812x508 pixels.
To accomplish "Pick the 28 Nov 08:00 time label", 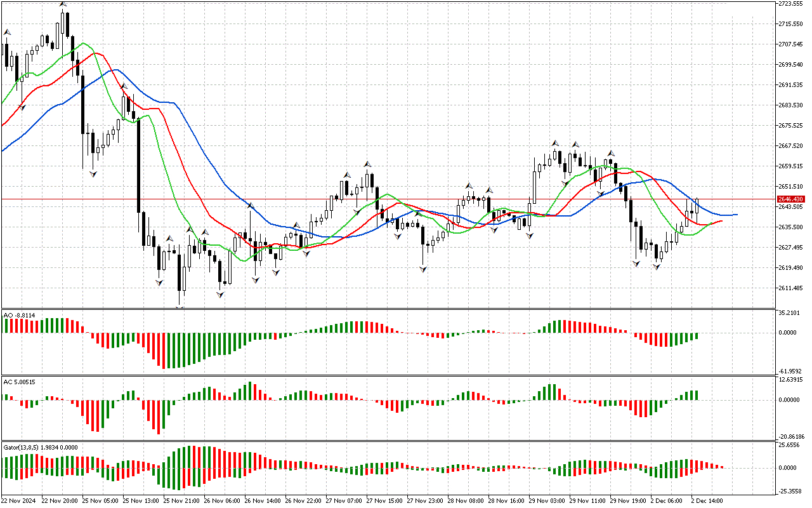I will (466, 501).
